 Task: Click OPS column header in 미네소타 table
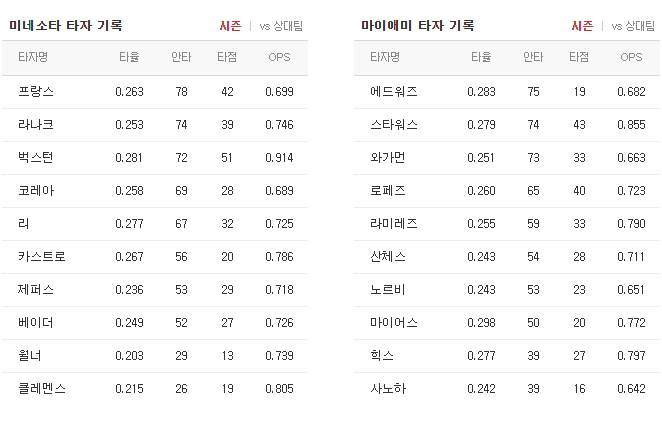[279, 57]
